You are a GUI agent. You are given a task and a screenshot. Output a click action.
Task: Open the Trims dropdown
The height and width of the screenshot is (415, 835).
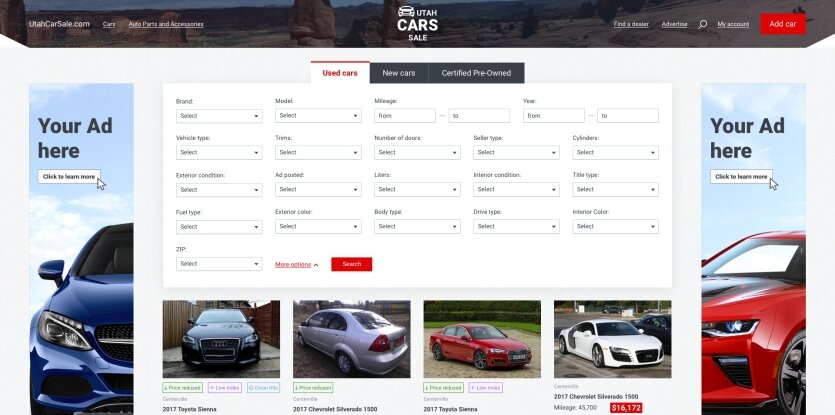point(318,152)
